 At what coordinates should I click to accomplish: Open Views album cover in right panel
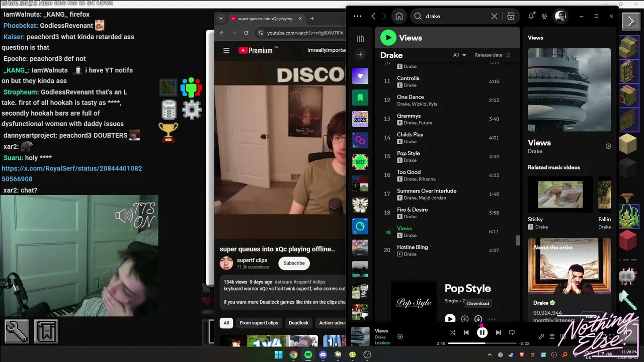click(x=570, y=90)
